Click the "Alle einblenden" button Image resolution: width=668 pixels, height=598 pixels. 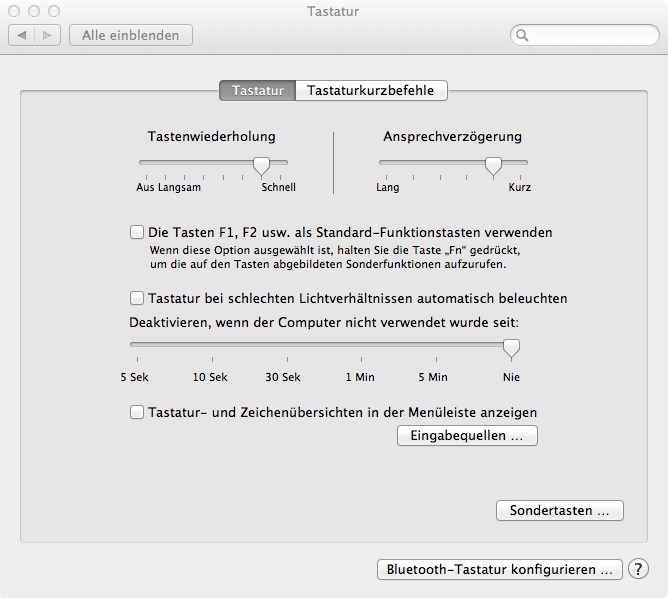coord(131,35)
